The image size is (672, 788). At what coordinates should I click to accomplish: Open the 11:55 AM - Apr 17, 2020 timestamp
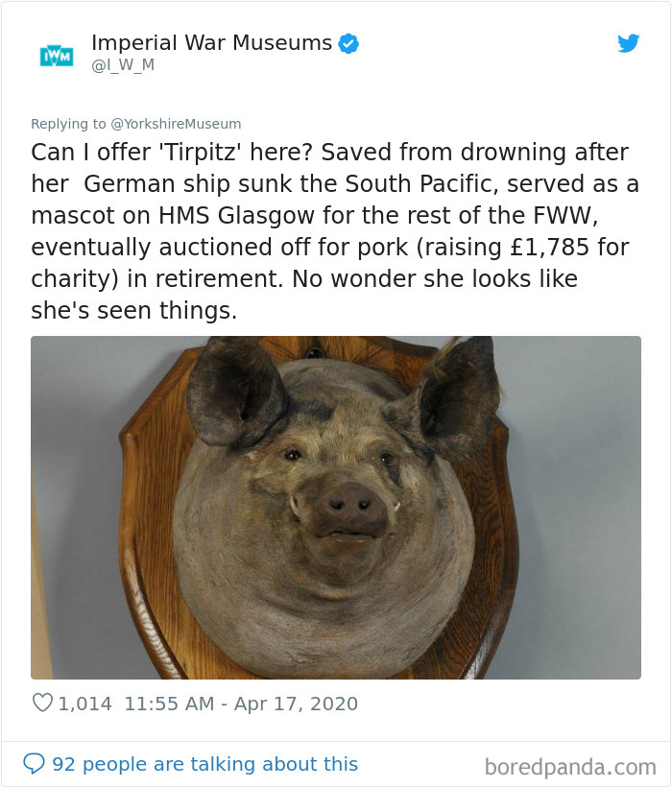coord(241,704)
